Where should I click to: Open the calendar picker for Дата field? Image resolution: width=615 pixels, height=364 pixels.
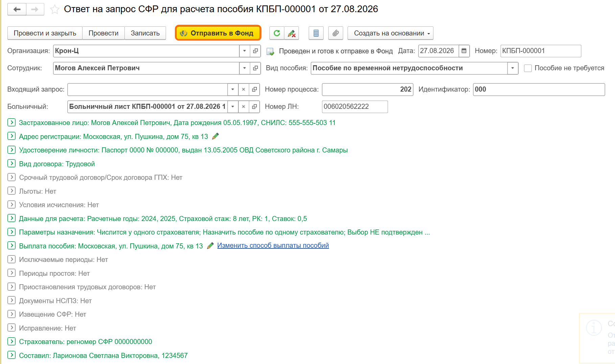(464, 51)
